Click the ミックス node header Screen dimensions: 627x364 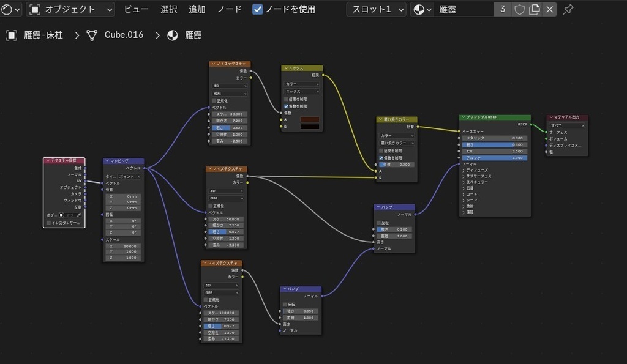pyautogui.click(x=302, y=68)
